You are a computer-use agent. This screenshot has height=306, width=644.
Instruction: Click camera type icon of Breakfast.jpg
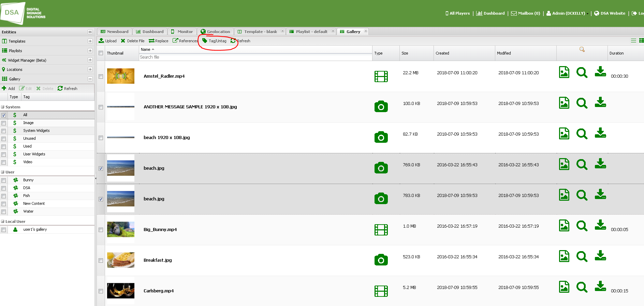(x=381, y=260)
